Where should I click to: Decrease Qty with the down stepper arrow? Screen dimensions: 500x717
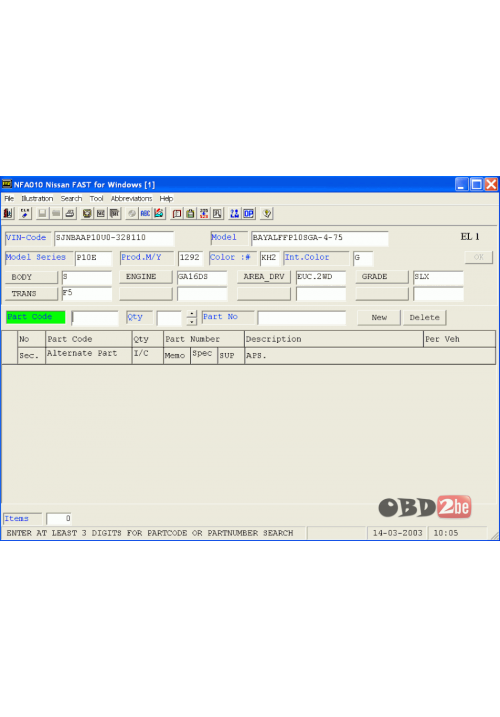192,321
